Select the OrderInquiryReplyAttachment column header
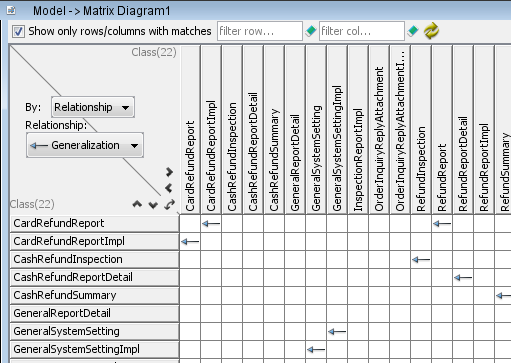Screen dimensions: 511x363 tap(379, 130)
